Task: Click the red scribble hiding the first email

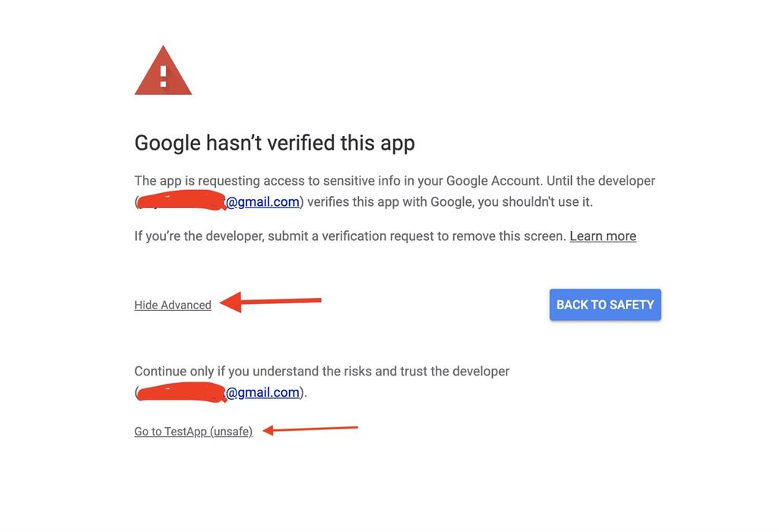Action: (x=182, y=201)
